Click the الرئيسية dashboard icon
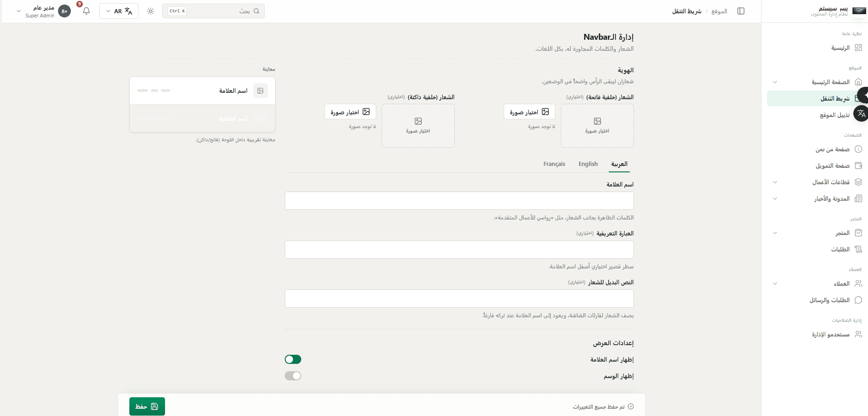 (858, 48)
